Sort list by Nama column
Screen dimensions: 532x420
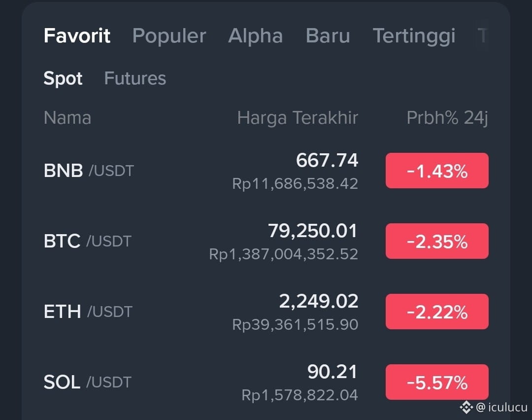67,118
